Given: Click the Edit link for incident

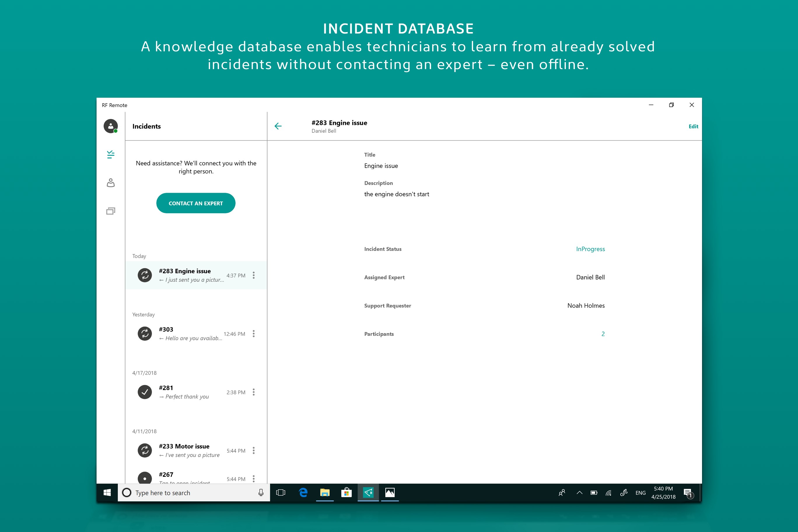Looking at the screenshot, I should point(693,126).
